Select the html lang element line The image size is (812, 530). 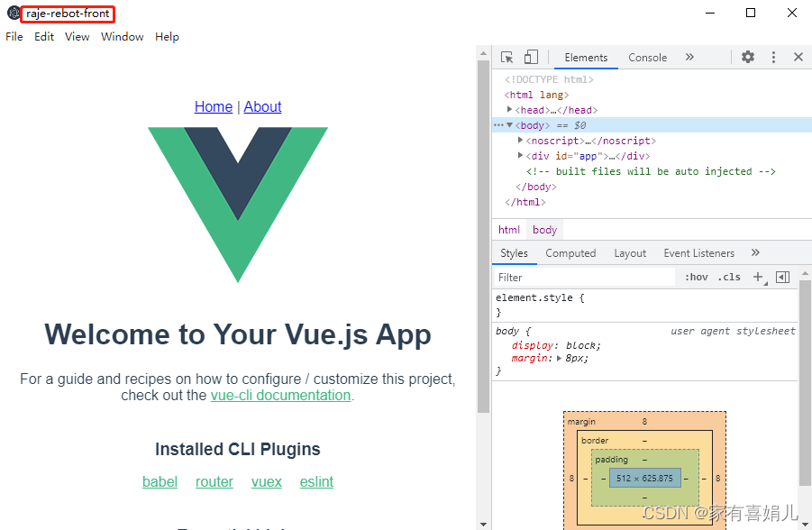(x=536, y=95)
